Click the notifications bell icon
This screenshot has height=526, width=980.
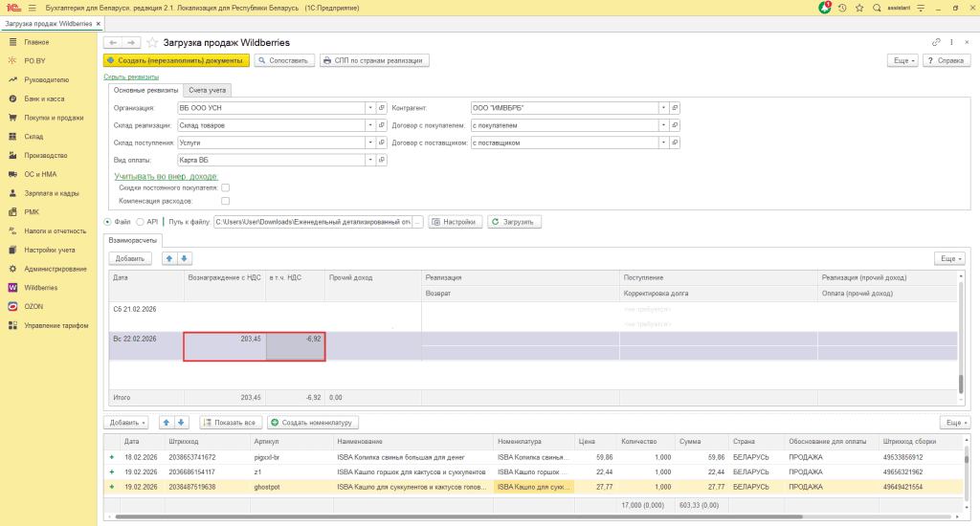coord(825,8)
